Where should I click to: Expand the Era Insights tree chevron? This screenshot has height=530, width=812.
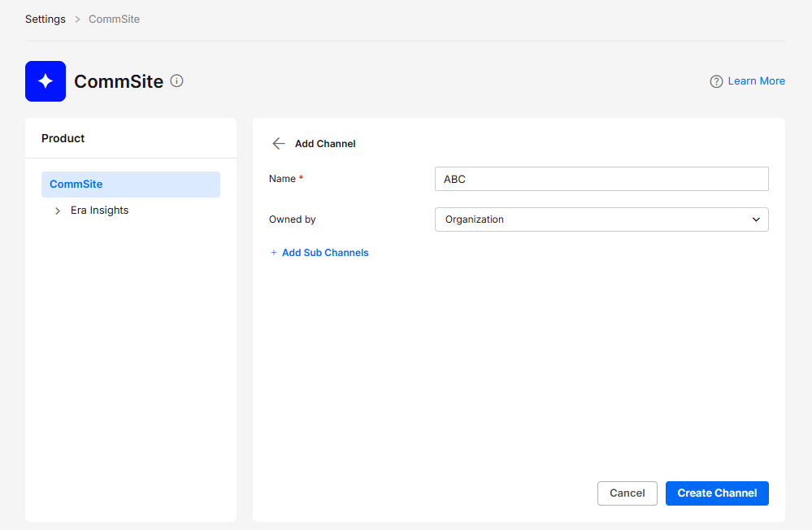click(58, 211)
